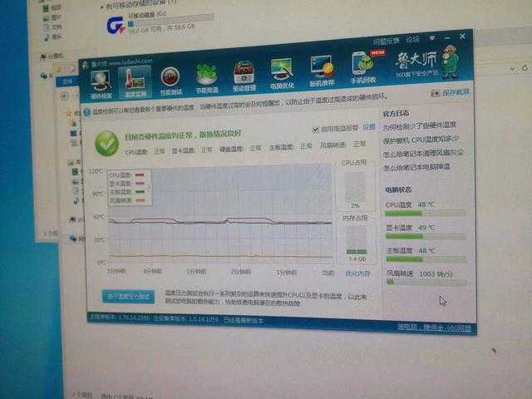Open the 文件 tab in Explorer window
The image size is (532, 399).
tap(68, 81)
